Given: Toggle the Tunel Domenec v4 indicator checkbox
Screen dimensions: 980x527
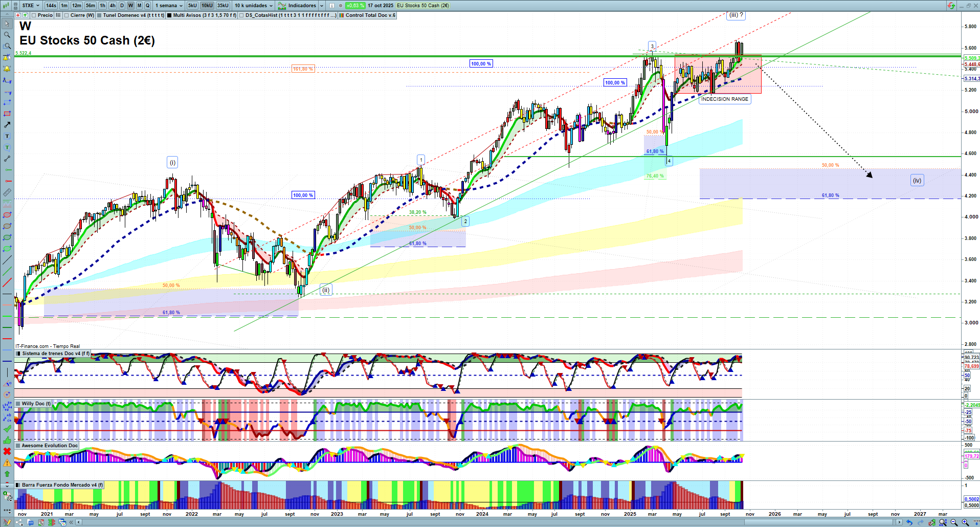Looking at the screenshot, I should (x=99, y=15).
